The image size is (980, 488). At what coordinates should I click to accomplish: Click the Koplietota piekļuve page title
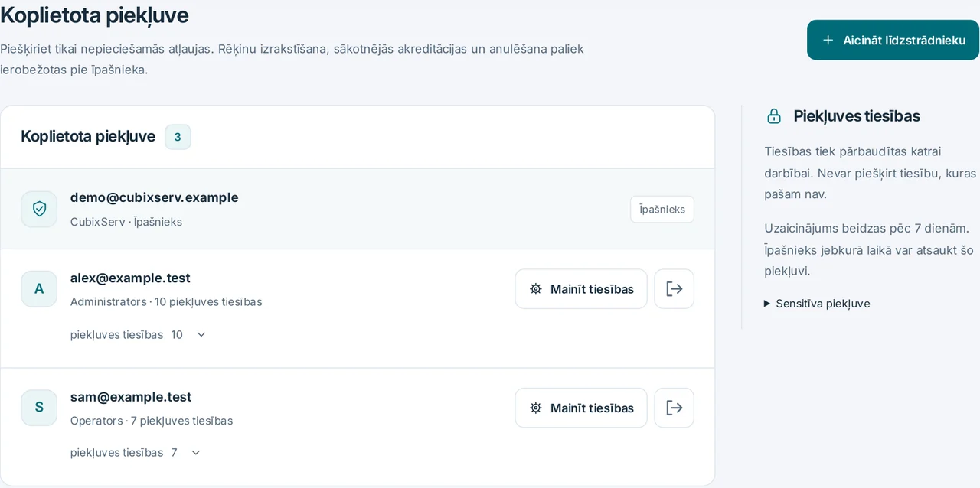(94, 15)
